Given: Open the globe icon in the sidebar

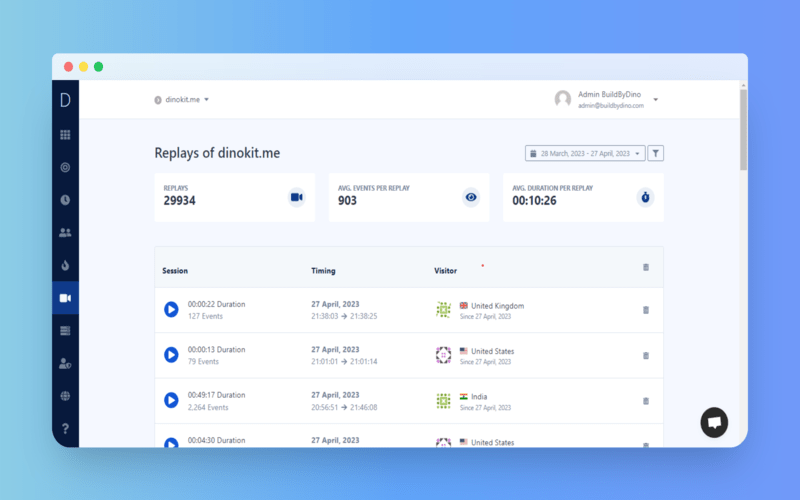Looking at the screenshot, I should (65, 396).
